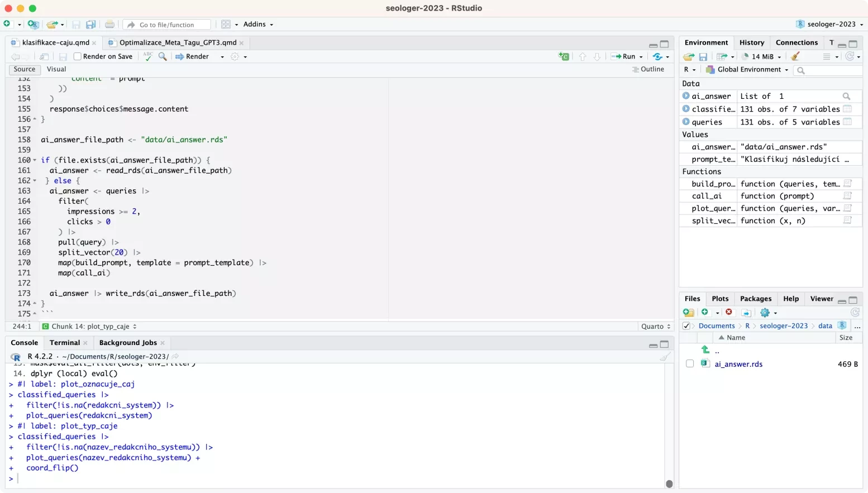The width and height of the screenshot is (868, 493).
Task: Go to previous section/chunk arrow
Action: pyautogui.click(x=583, y=56)
